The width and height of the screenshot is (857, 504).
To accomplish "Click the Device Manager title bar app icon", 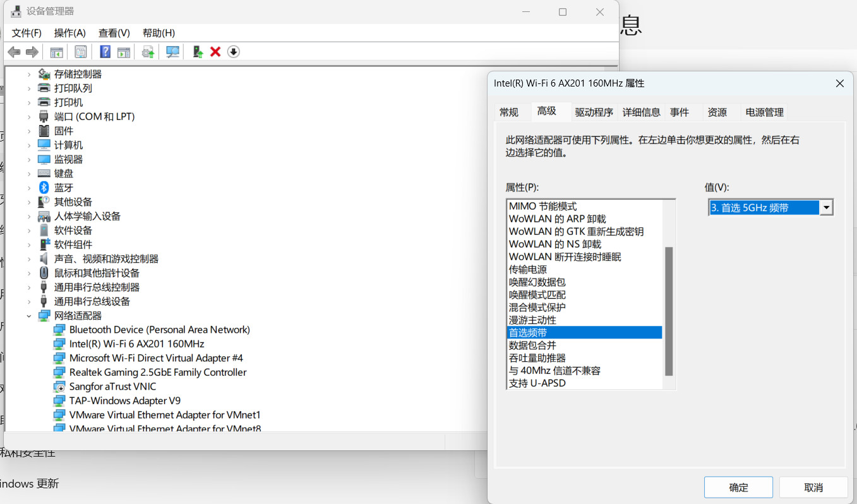I will pyautogui.click(x=16, y=11).
